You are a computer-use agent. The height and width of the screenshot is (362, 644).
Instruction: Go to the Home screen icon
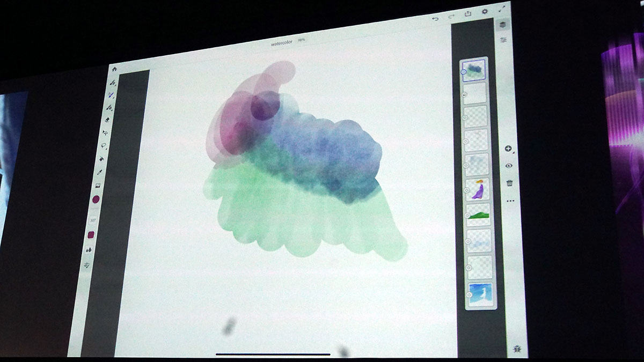(x=114, y=69)
